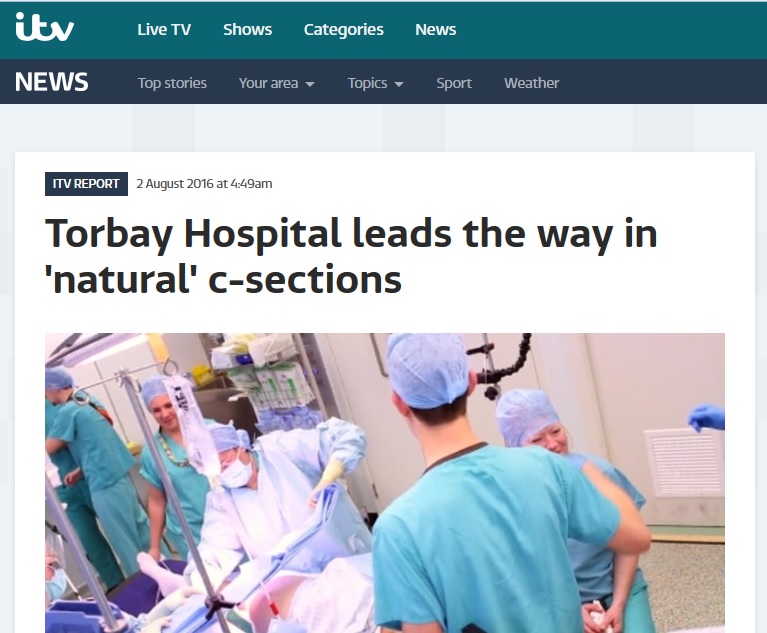Click the arrow next to Your area
The height and width of the screenshot is (633, 767).
coord(310,84)
